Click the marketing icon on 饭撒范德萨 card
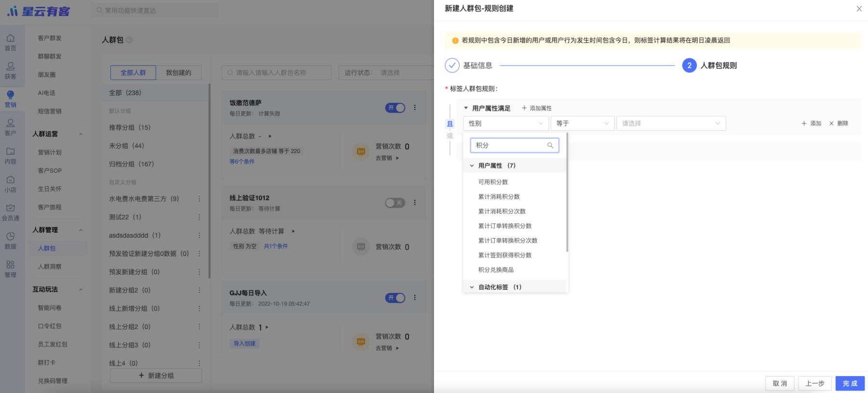Screen dimensions: 868x393 [361, 152]
